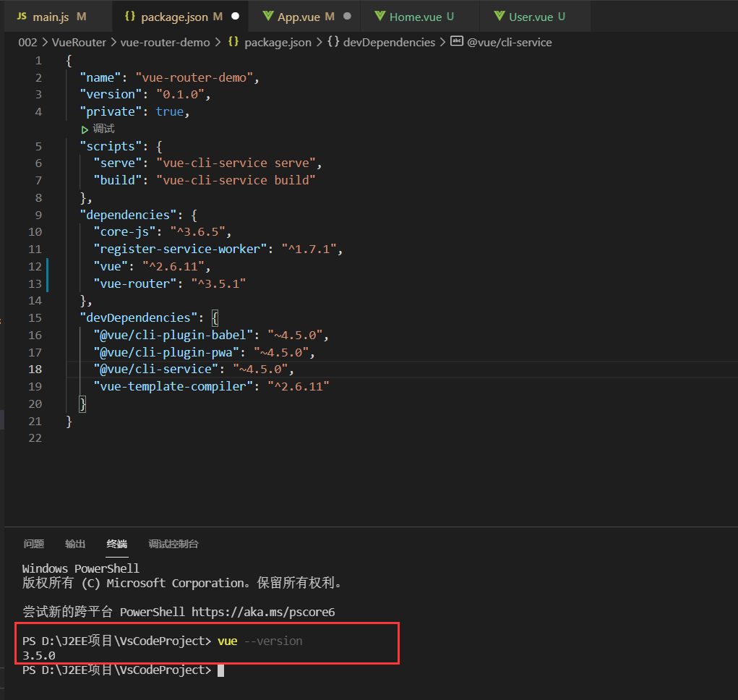Screen dimensions: 738x700
Task: Click the "0.1.0" version value
Action: point(180,95)
